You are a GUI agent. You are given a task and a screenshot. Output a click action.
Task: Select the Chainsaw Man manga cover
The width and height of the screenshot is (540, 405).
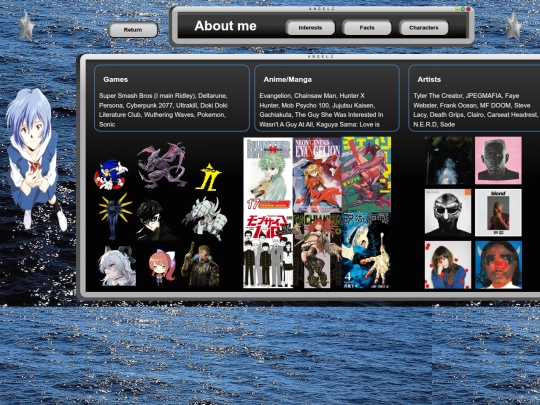tap(366, 174)
